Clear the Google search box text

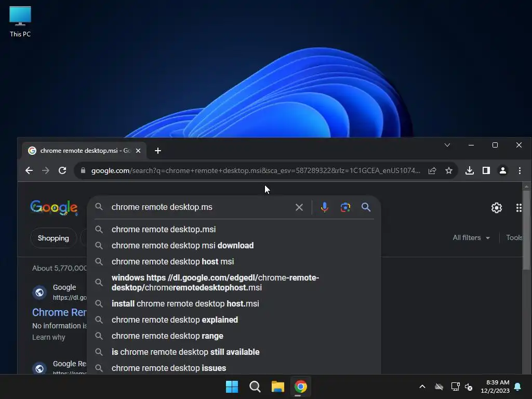(299, 207)
